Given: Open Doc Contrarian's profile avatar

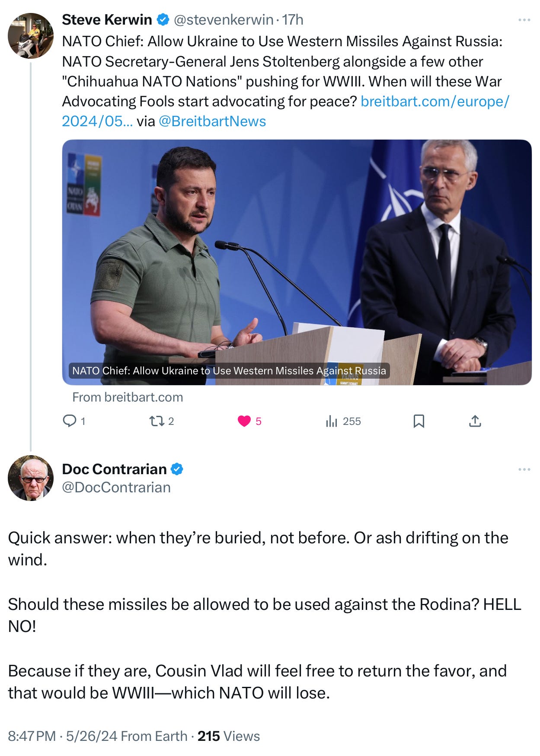Looking at the screenshot, I should click(31, 478).
